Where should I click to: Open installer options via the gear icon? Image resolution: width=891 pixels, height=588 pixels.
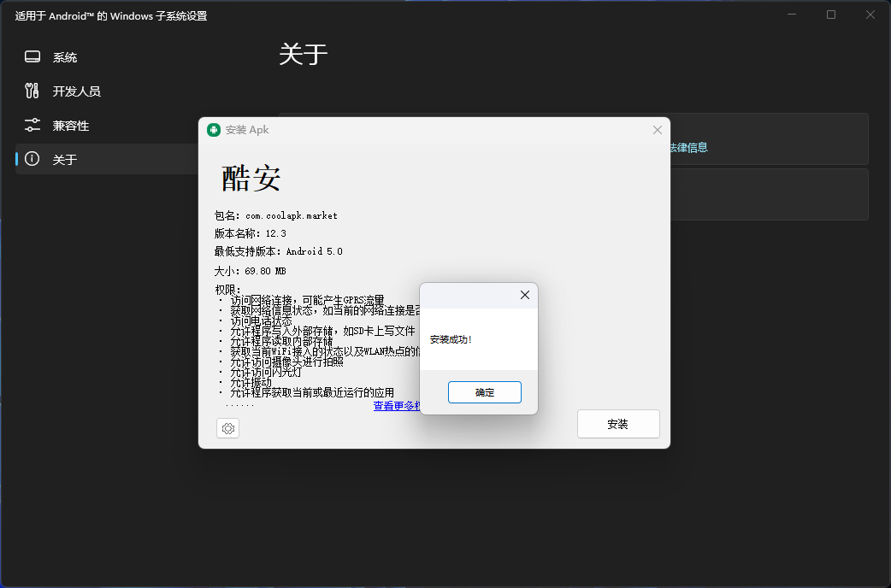point(227,427)
